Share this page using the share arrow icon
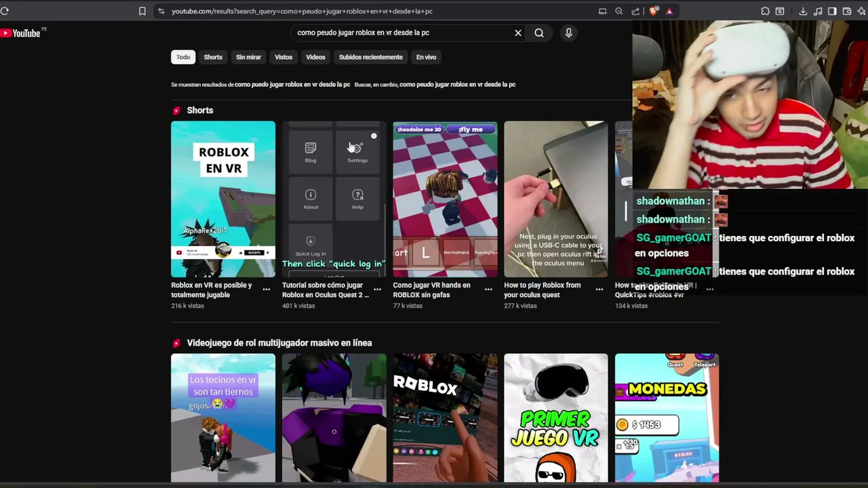 635,11
